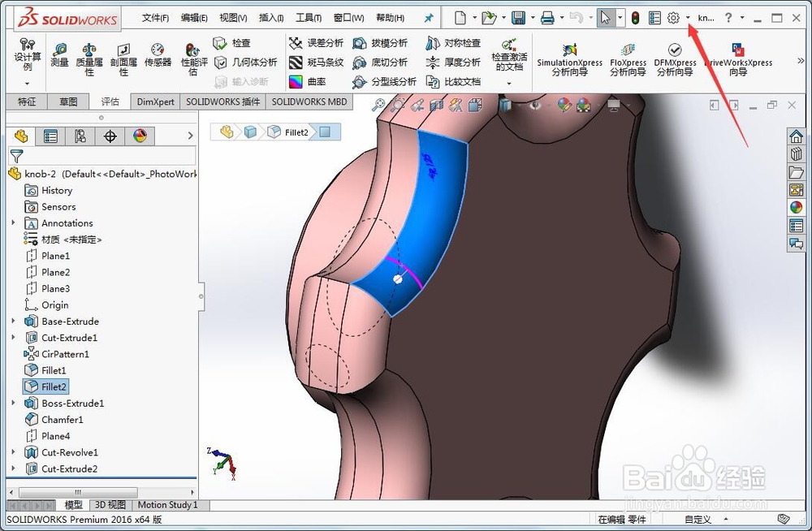
Task: Switch to SOLIDWORKS MBD tab
Action: tap(309, 101)
